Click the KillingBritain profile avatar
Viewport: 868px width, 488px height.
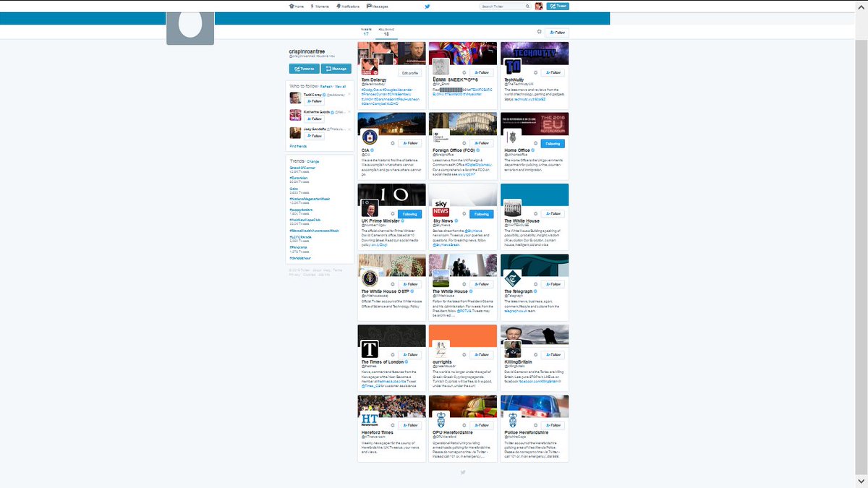[512, 349]
